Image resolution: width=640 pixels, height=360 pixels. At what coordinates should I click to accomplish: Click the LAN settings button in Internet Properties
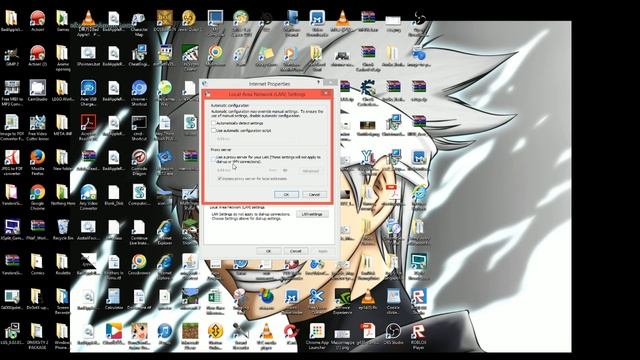(312, 214)
